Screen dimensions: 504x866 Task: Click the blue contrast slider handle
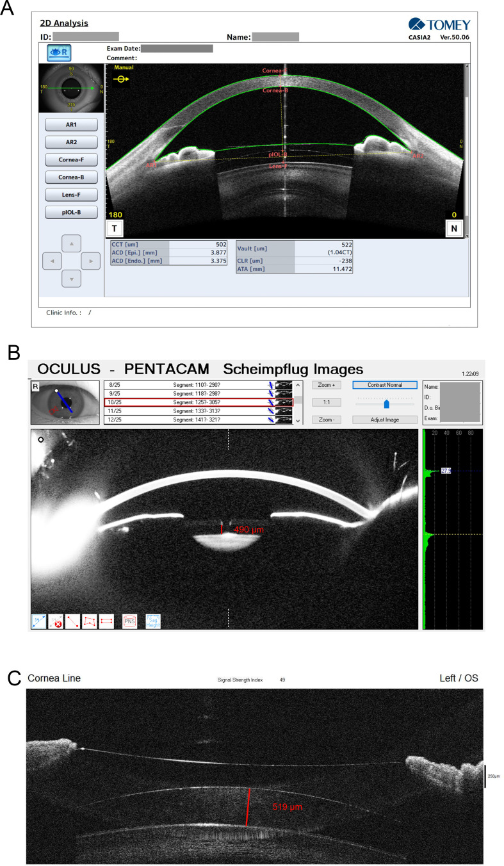click(x=386, y=404)
